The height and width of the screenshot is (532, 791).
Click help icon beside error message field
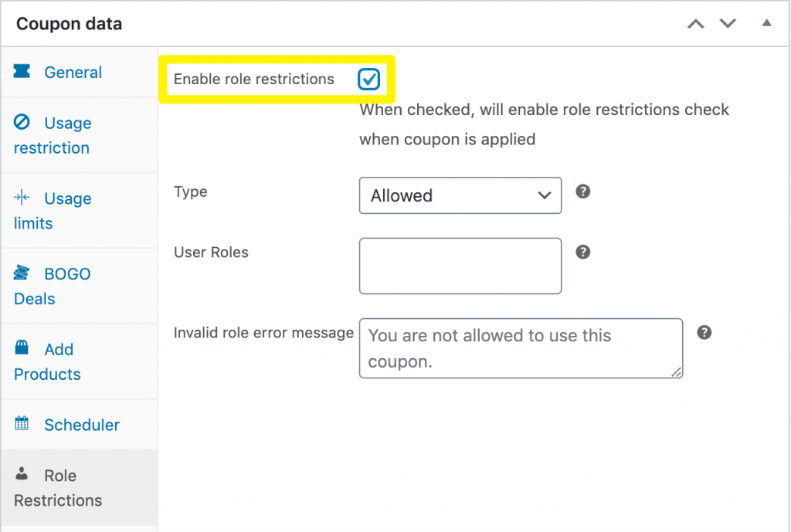(x=704, y=332)
